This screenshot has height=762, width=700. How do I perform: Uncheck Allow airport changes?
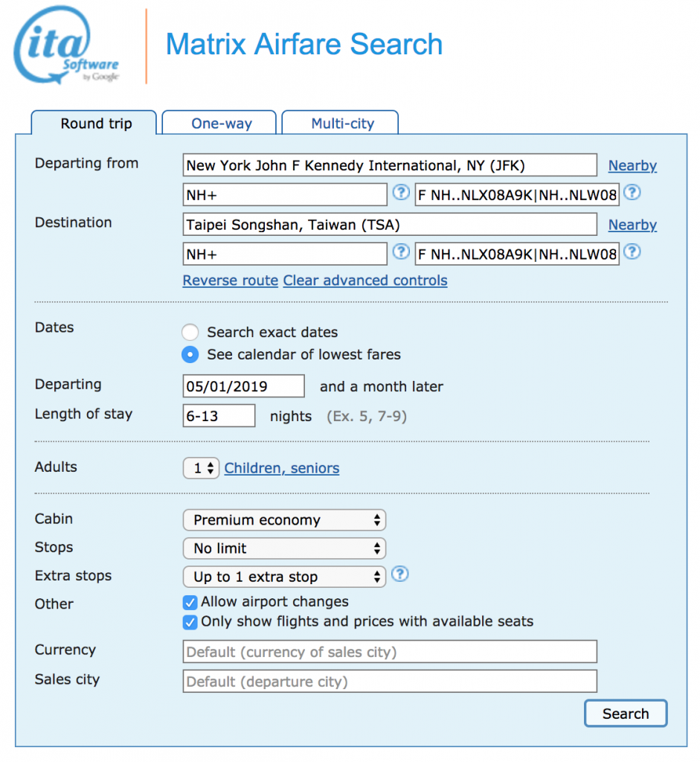click(x=190, y=603)
